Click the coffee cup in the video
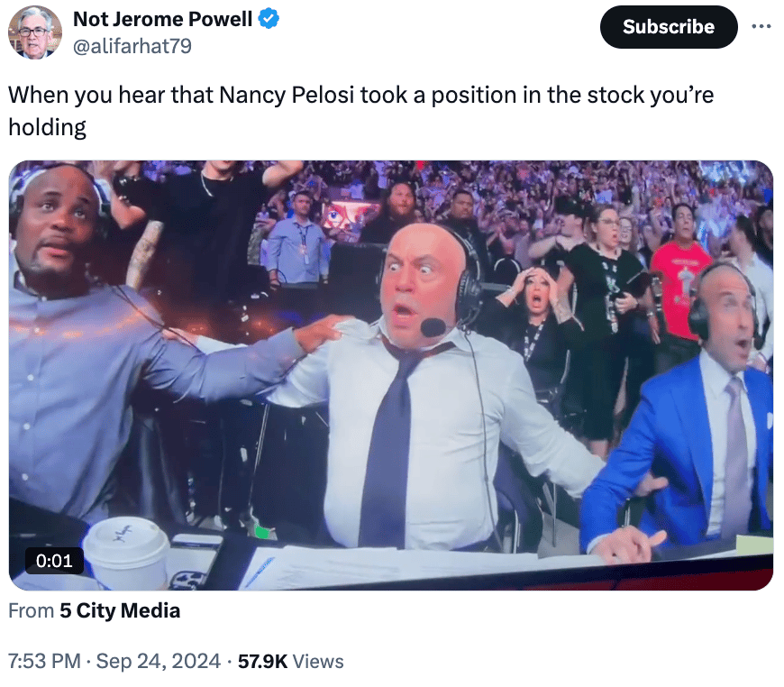 [x=127, y=553]
